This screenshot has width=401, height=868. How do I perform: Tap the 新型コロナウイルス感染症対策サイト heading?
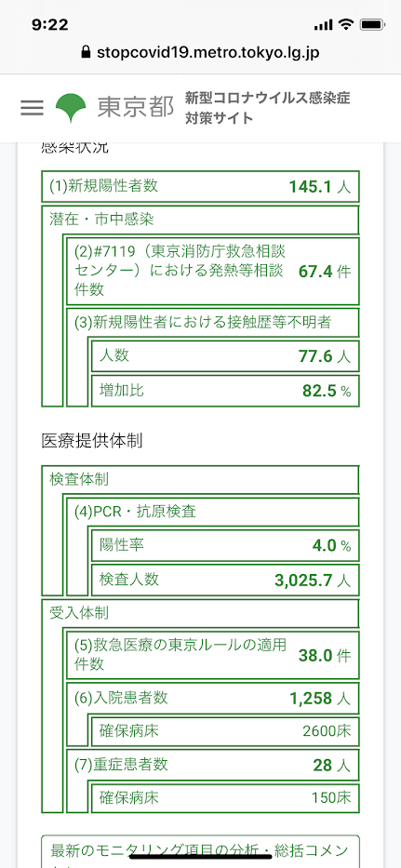click(x=268, y=108)
